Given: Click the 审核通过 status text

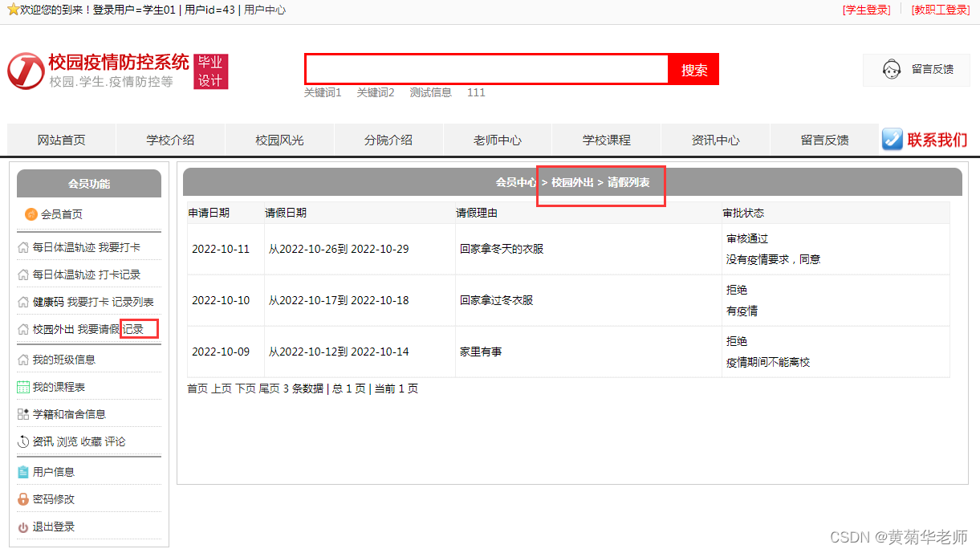Looking at the screenshot, I should point(747,238).
